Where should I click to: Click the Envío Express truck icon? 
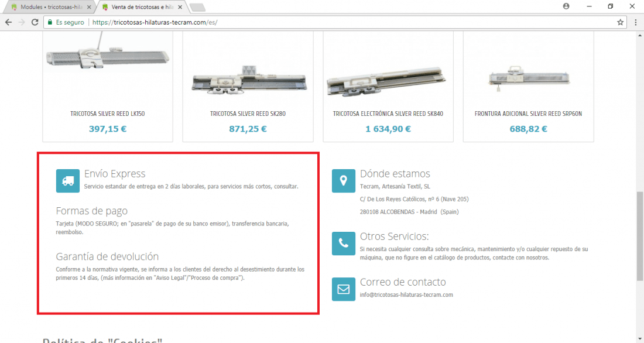pos(68,181)
